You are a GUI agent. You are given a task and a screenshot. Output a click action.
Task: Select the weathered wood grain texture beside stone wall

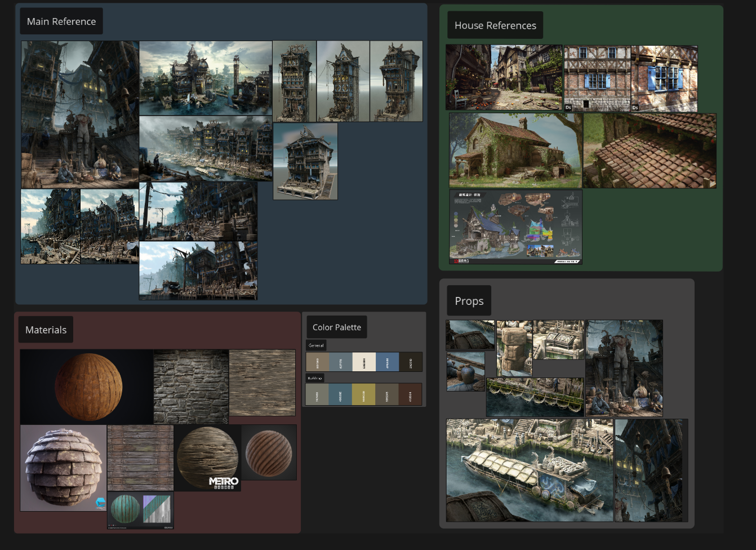(262, 383)
